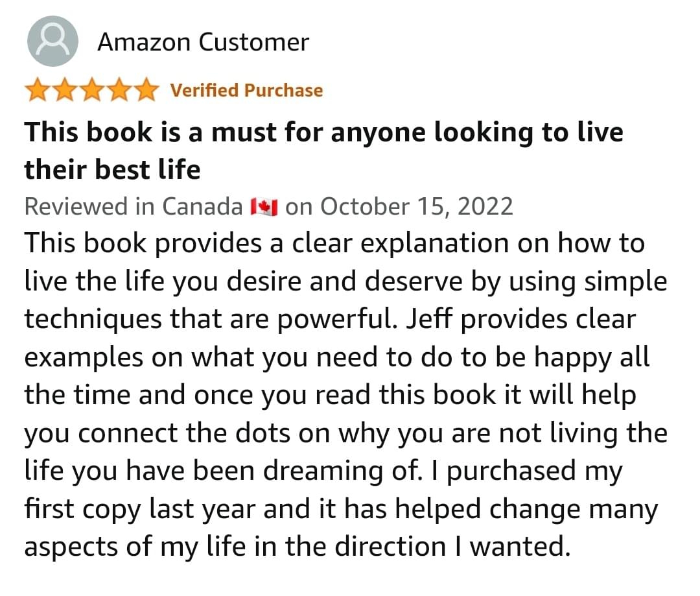
Task: Click the reviewer profile avatar icon
Action: 52,42
